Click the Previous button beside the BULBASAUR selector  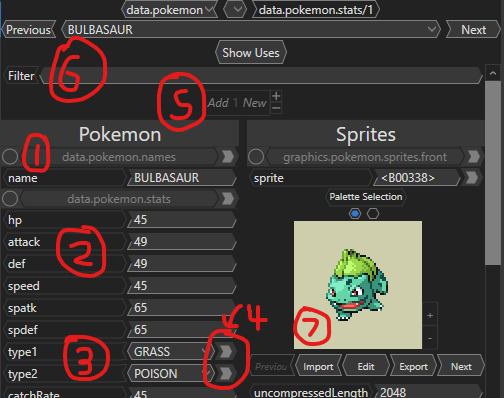29,30
